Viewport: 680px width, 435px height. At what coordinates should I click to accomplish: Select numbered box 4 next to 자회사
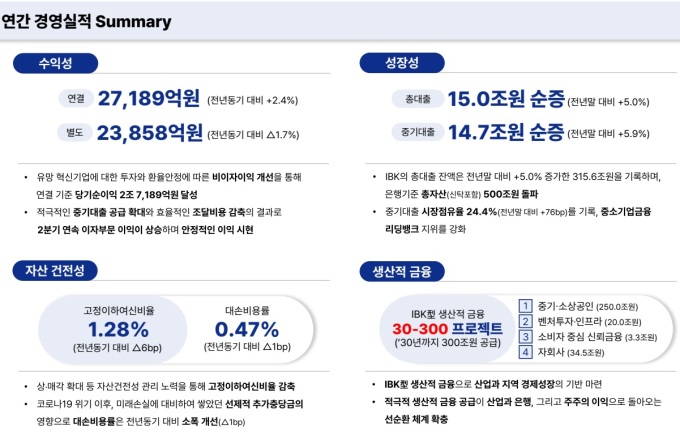(x=526, y=352)
